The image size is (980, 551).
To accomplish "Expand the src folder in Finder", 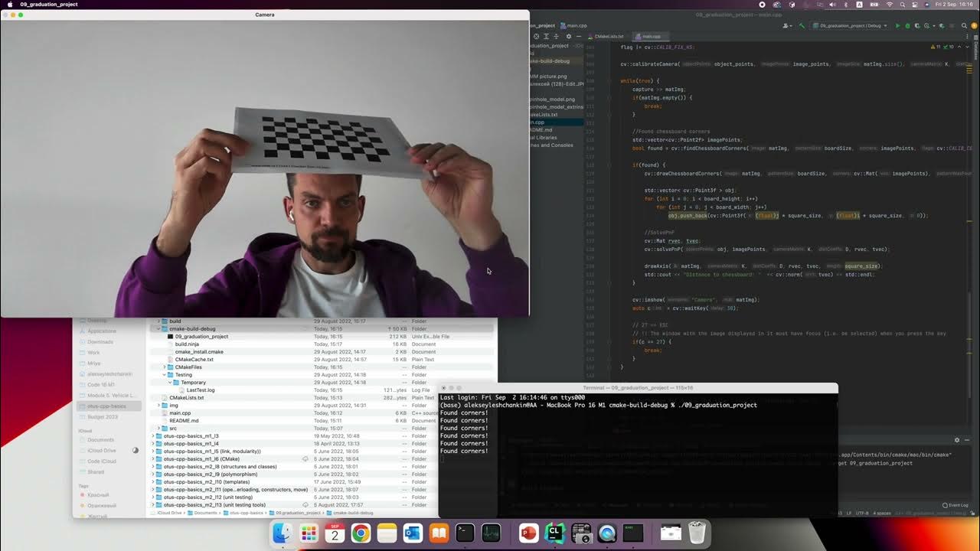I will 158,429.
